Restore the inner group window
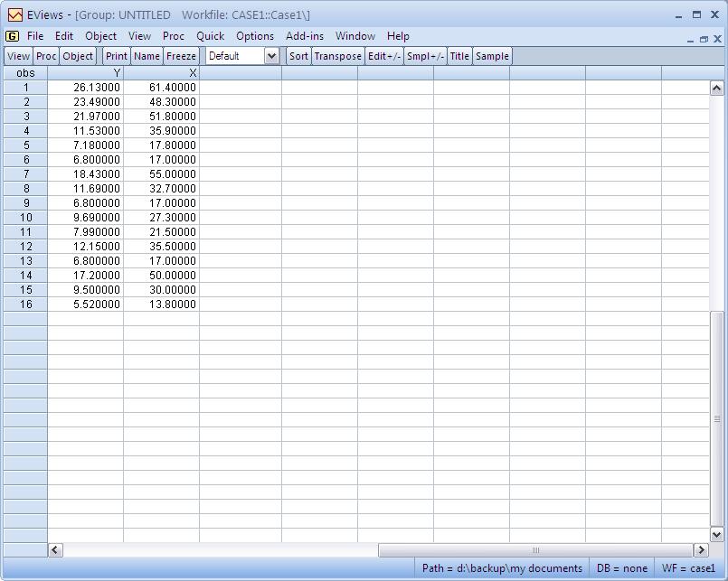Image resolution: width=728 pixels, height=581 pixels. 704,39
